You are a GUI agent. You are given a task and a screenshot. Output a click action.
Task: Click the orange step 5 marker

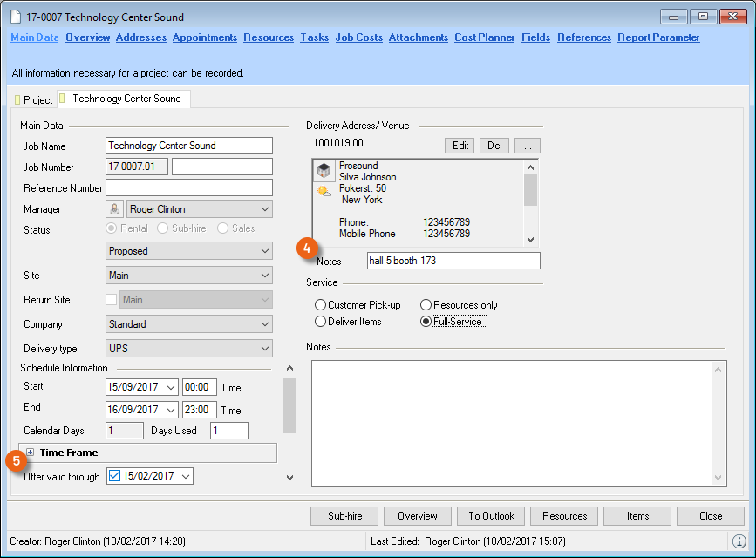click(x=15, y=462)
